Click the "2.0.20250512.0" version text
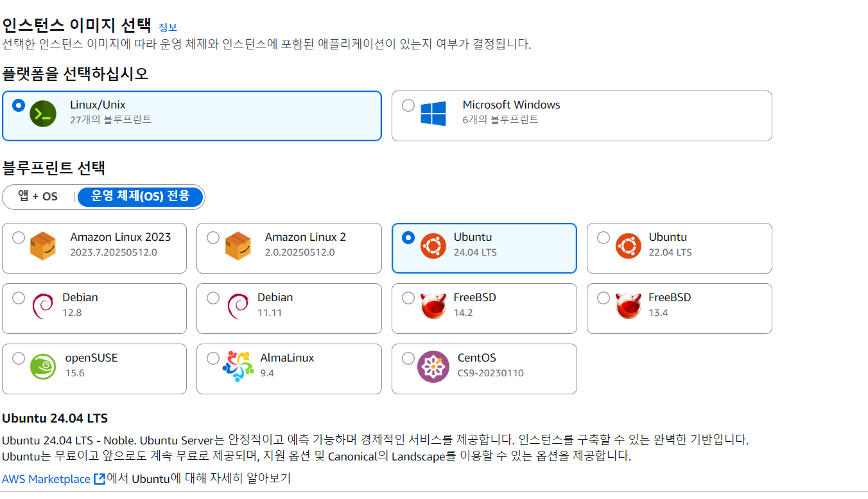Image resolution: width=868 pixels, height=499 pixels. click(300, 252)
